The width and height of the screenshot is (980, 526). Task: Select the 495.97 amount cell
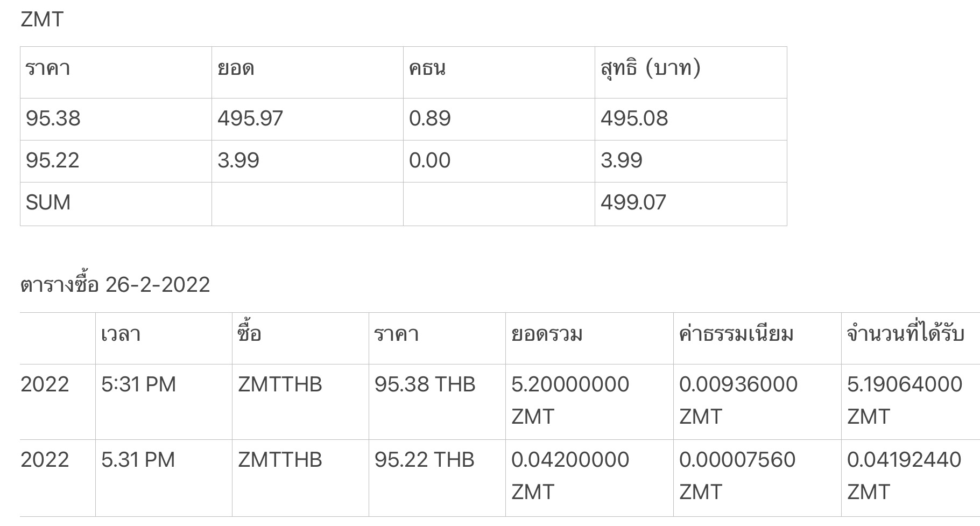(307, 119)
